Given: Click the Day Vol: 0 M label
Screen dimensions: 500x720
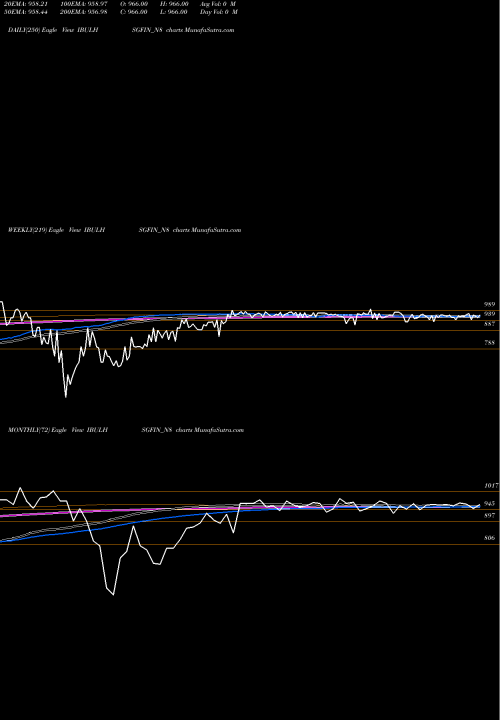Looking at the screenshot, I should point(219,12).
